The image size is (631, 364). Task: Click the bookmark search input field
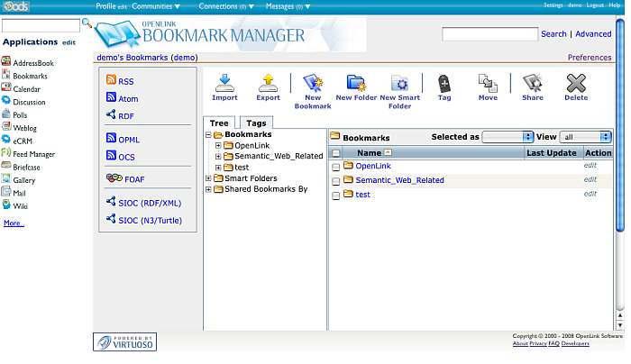(x=489, y=34)
